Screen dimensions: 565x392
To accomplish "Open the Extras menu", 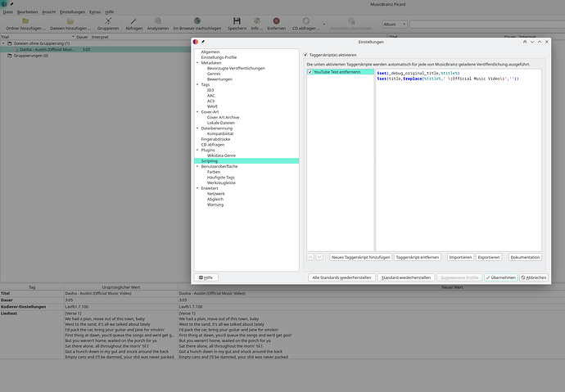I will tap(95, 12).
